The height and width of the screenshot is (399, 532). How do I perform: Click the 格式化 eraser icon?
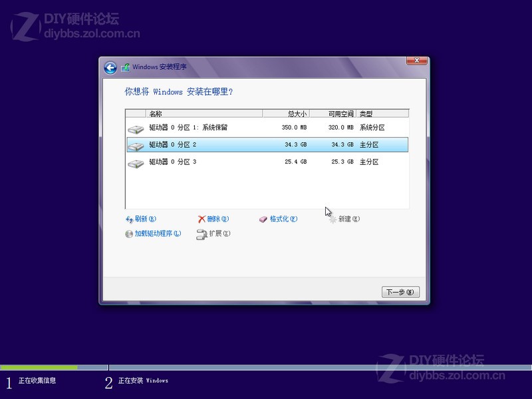coord(263,219)
